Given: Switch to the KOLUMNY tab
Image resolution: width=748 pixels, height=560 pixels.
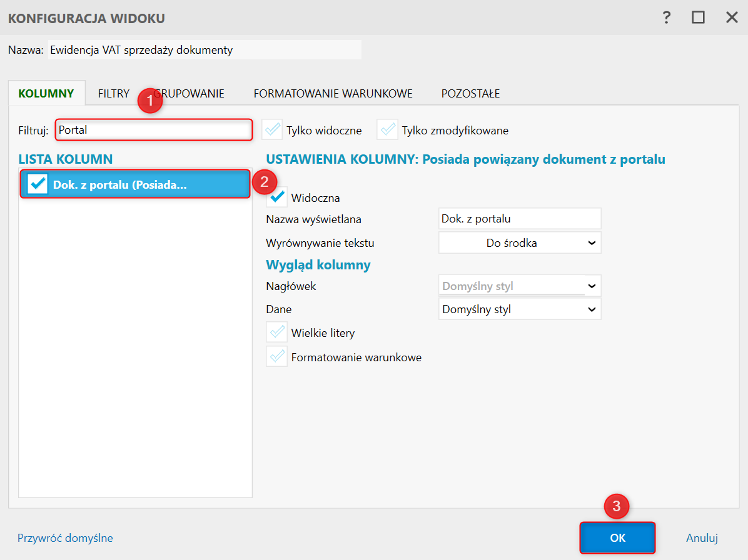Looking at the screenshot, I should coord(46,93).
